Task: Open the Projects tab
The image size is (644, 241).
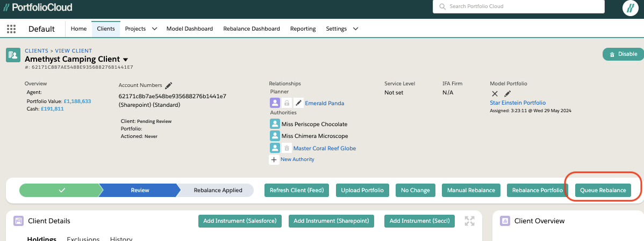Action: [x=135, y=28]
